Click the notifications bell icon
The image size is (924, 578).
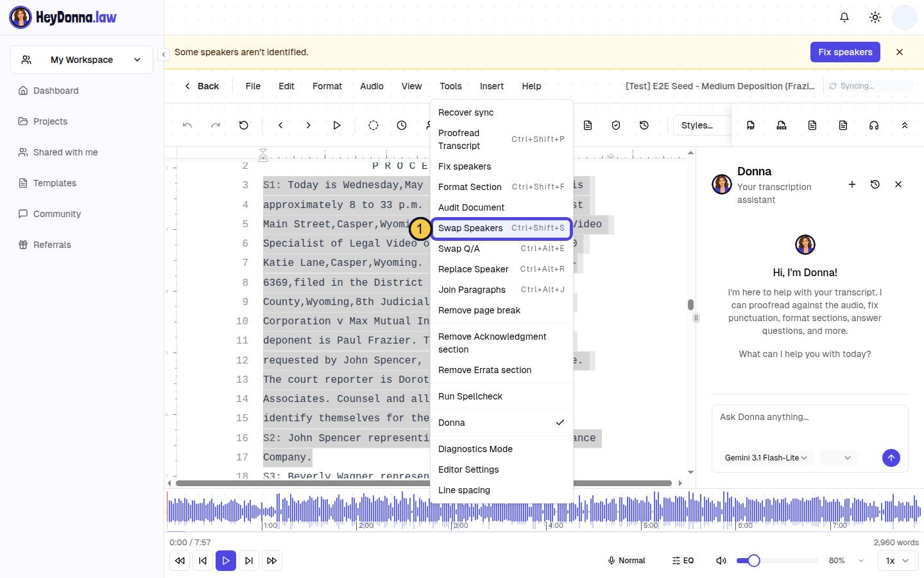pos(844,17)
